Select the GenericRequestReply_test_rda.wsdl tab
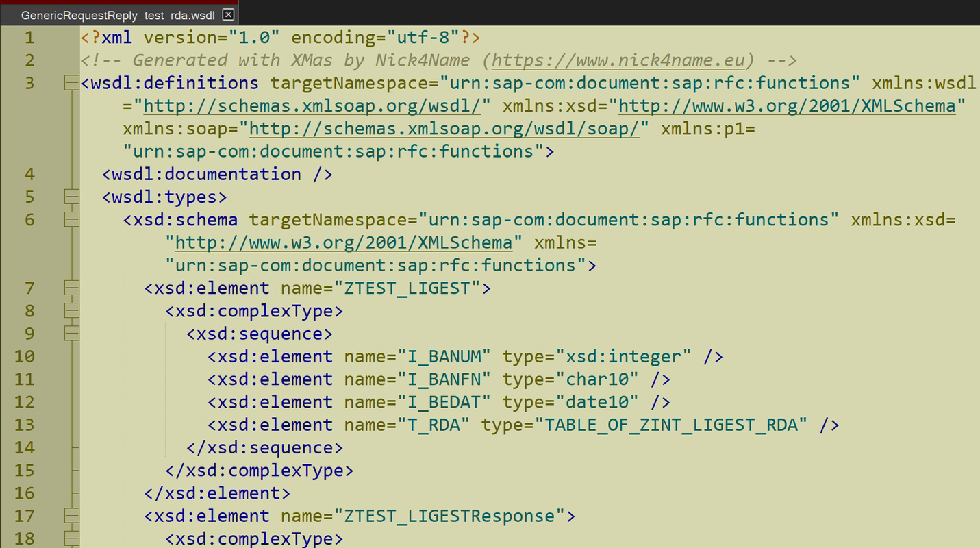The width and height of the screenshot is (980, 548). coord(119,14)
